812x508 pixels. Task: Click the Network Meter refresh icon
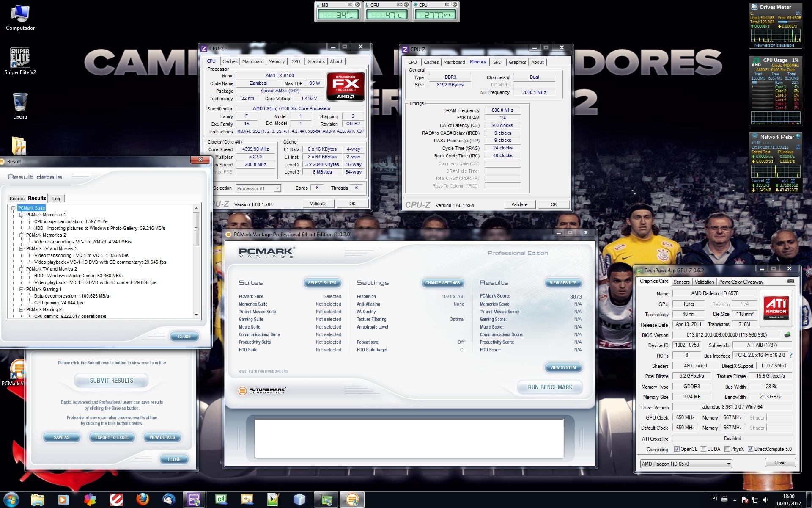pyautogui.click(x=798, y=147)
